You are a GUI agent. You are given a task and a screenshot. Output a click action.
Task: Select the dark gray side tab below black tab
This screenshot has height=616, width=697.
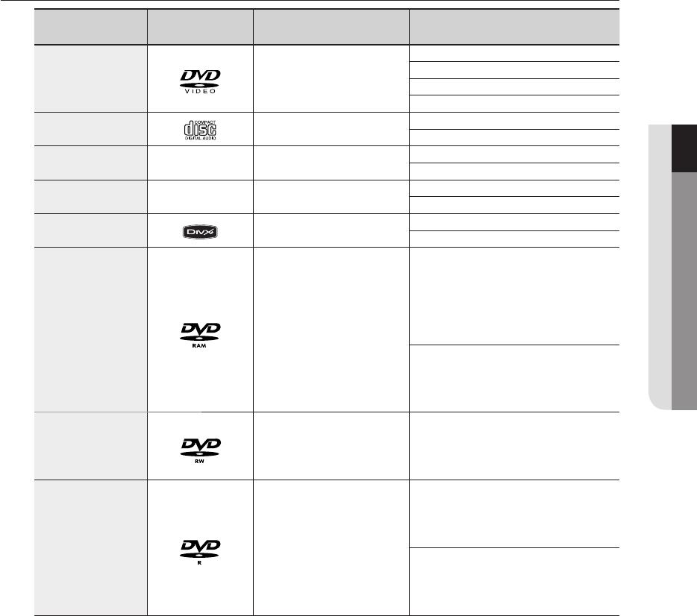(684, 291)
